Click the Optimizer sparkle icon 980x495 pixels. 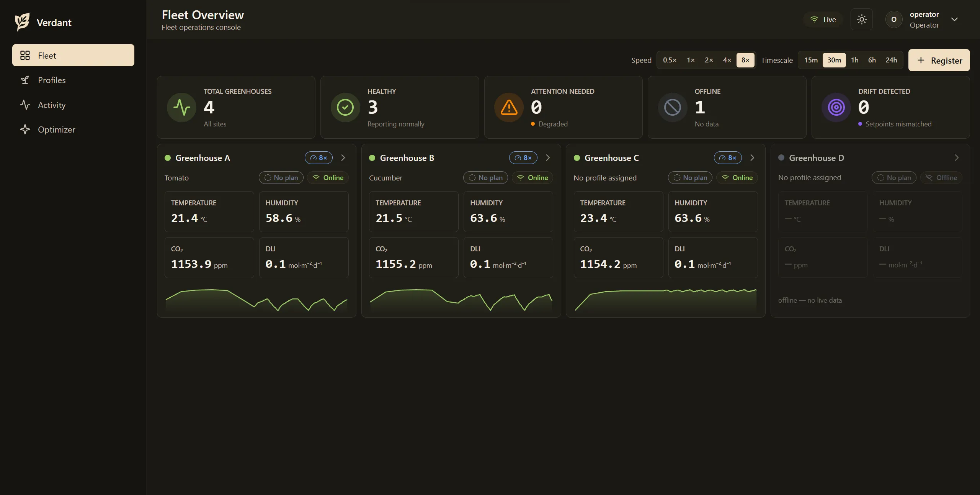click(x=25, y=129)
